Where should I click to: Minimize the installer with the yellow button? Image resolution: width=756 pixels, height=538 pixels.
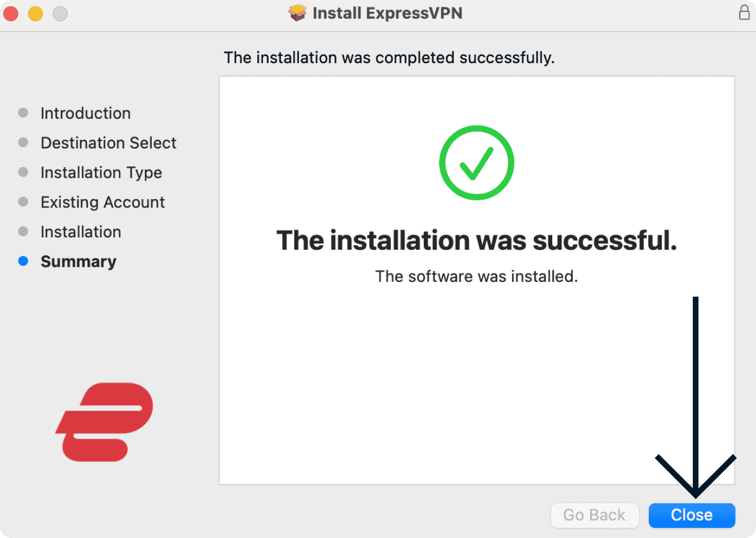[x=36, y=14]
